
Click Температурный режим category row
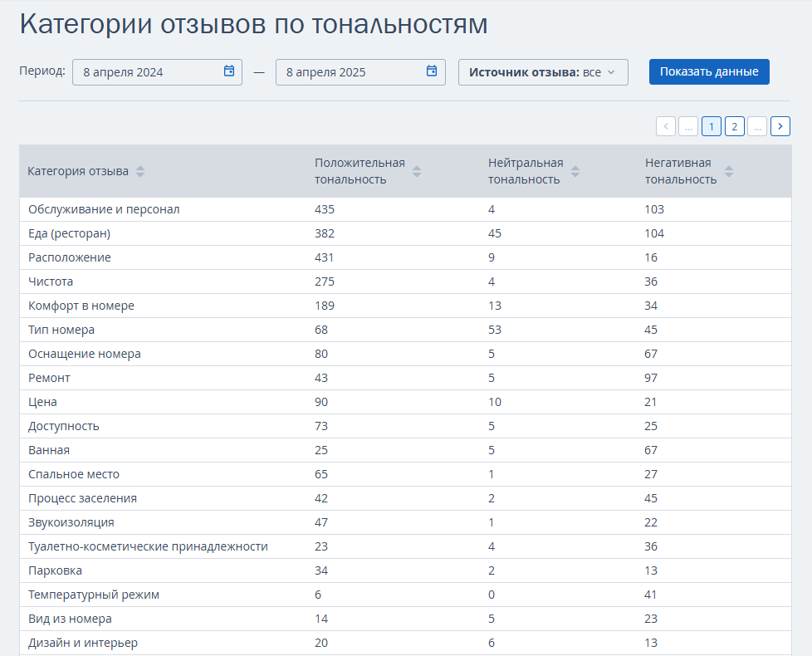[94, 595]
